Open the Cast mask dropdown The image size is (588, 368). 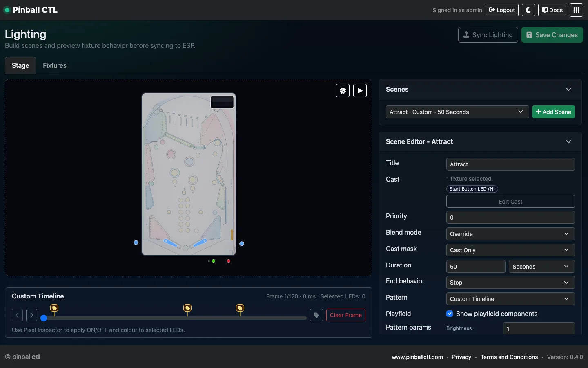(510, 250)
